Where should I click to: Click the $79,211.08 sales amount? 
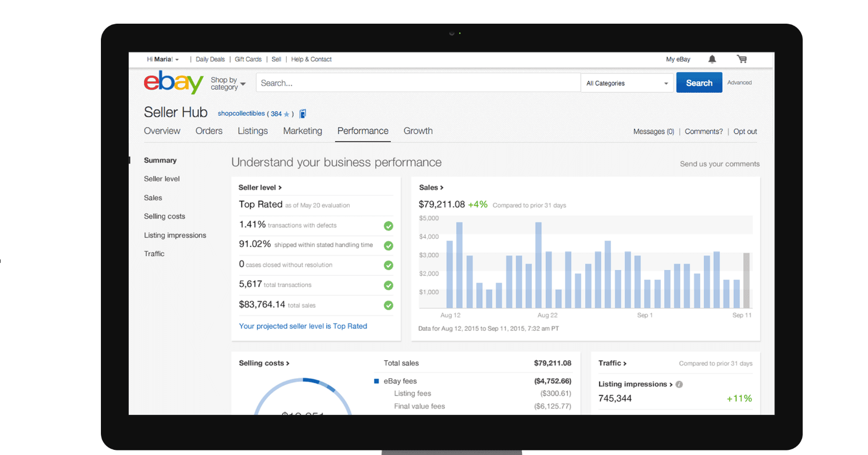pyautogui.click(x=442, y=204)
